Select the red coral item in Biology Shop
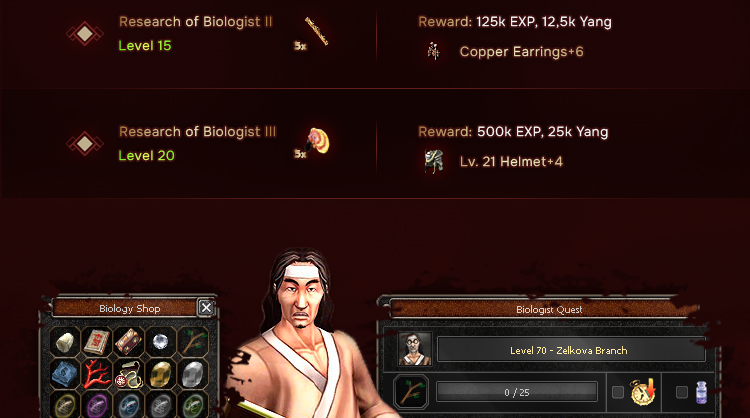This screenshot has height=418, width=750. click(97, 374)
